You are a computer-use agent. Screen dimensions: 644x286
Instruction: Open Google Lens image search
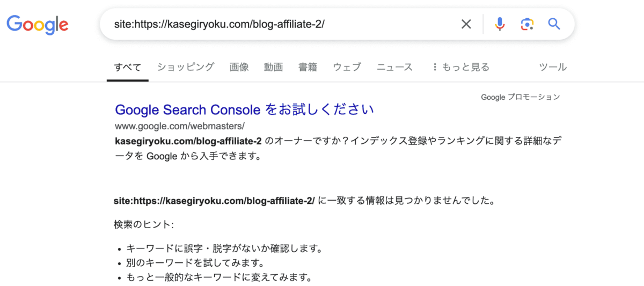pyautogui.click(x=527, y=24)
